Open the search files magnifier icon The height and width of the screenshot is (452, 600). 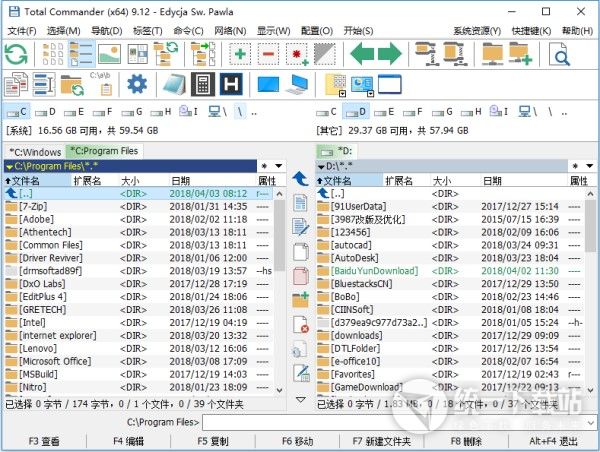point(559,54)
